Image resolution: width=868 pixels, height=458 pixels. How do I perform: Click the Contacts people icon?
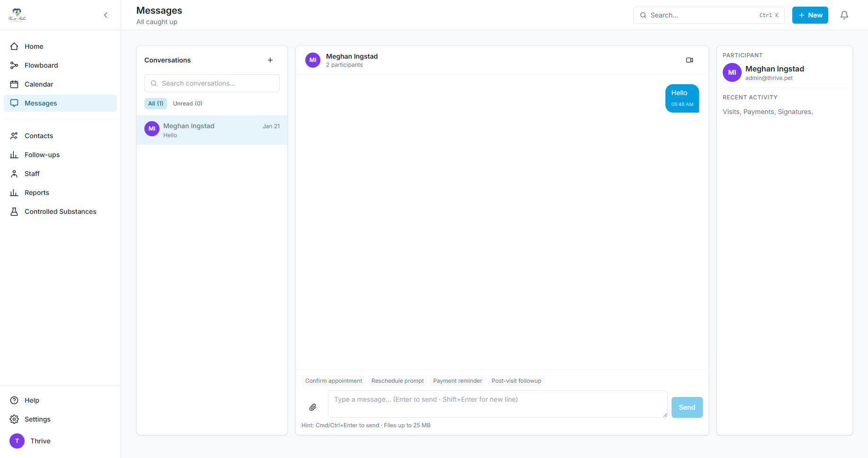coord(14,136)
